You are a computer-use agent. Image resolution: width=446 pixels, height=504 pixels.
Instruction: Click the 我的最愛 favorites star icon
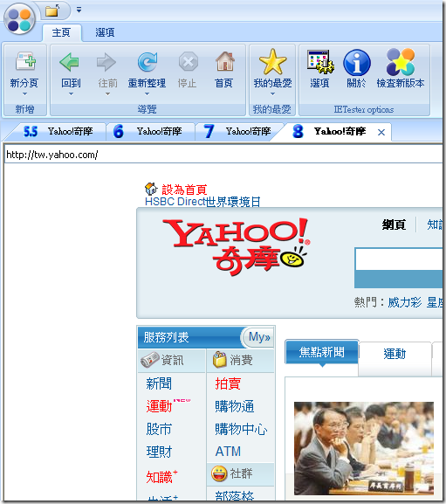point(272,62)
